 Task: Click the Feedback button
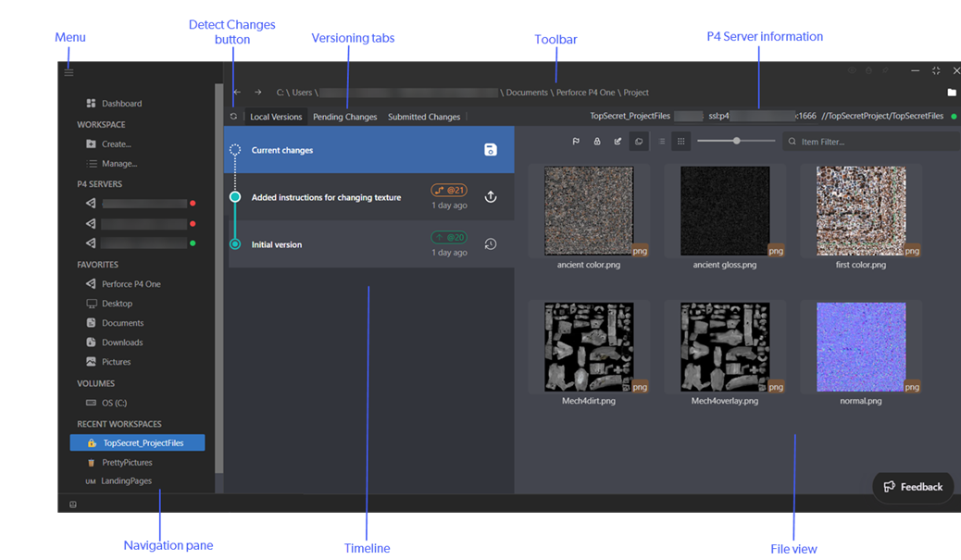click(913, 487)
